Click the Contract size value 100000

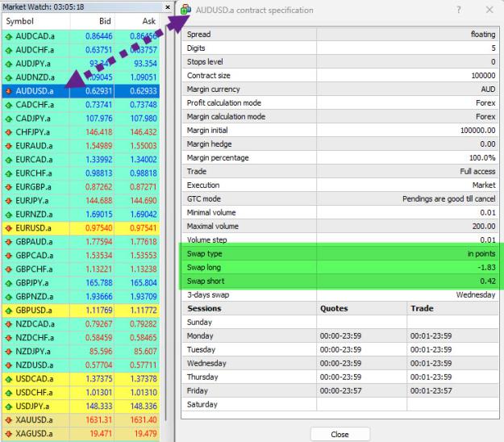click(483, 76)
